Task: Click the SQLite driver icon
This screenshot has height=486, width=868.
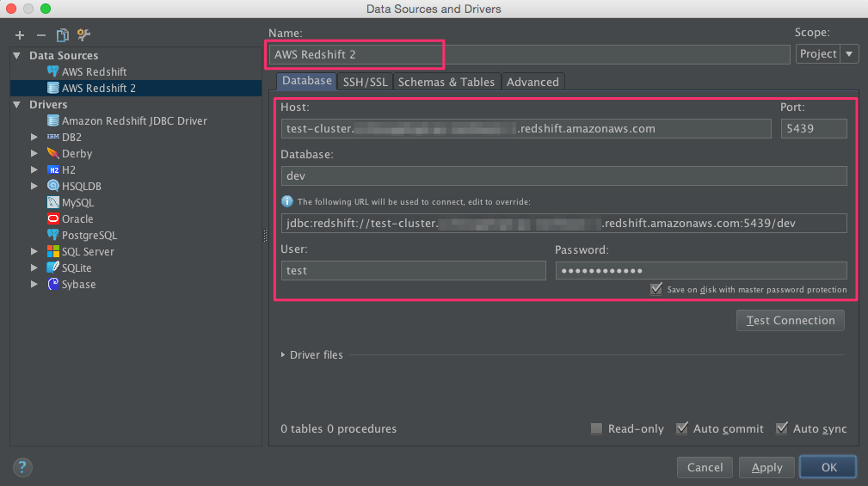Action: point(53,268)
